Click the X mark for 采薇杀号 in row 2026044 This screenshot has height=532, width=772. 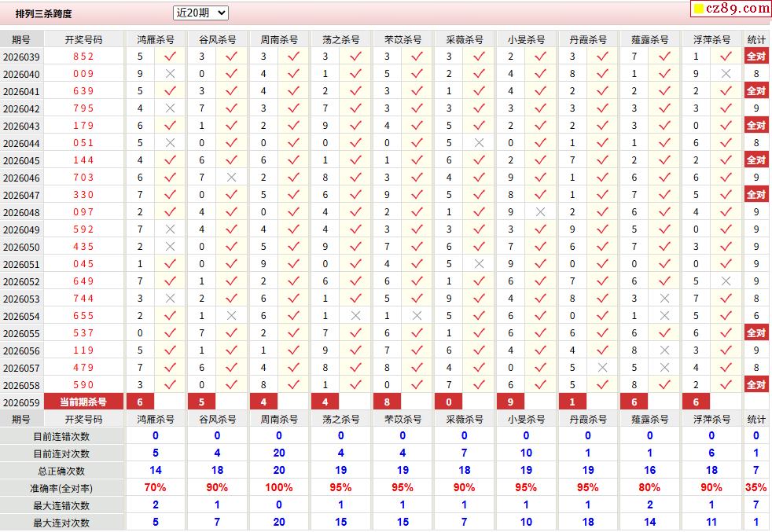coord(479,143)
